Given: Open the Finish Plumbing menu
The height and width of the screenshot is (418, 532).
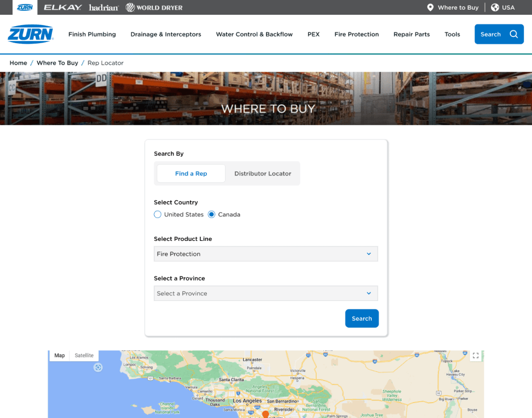Looking at the screenshot, I should click(x=92, y=34).
